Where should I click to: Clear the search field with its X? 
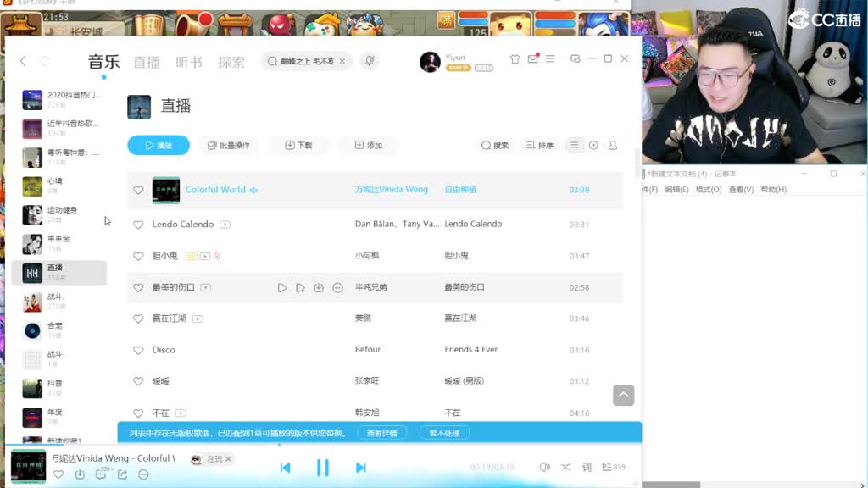(x=342, y=61)
